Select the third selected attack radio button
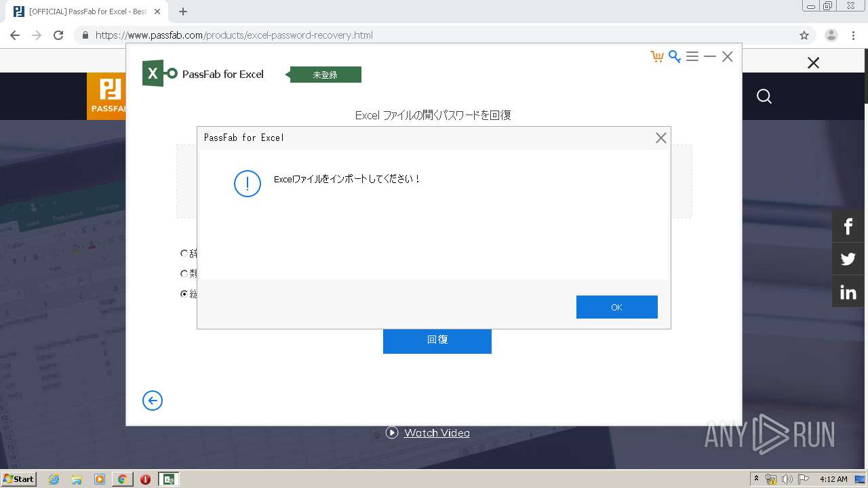The image size is (868, 488). [184, 294]
